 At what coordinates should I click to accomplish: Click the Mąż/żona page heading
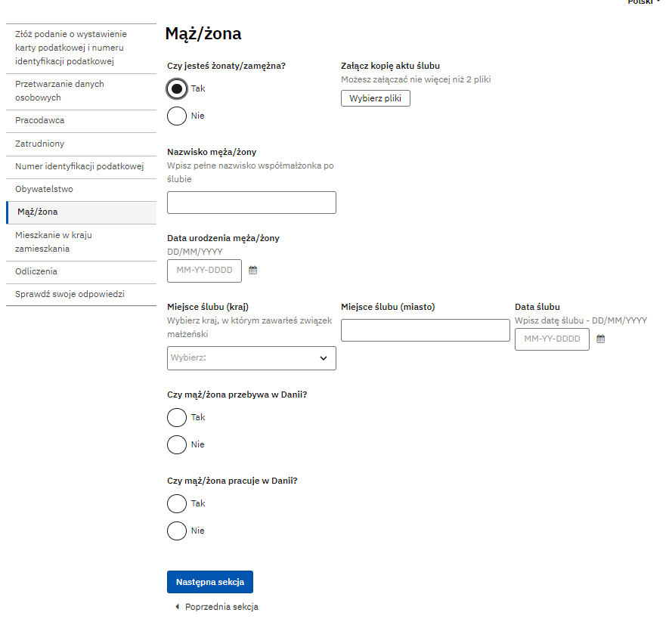point(203,34)
